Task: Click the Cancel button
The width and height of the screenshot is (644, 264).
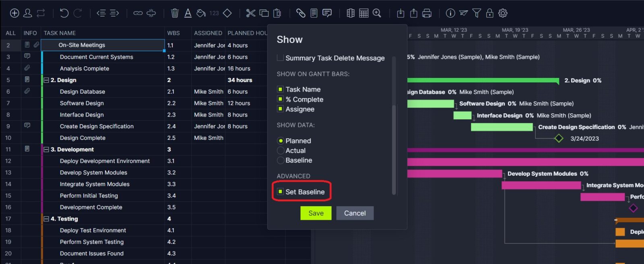Action: [x=355, y=213]
